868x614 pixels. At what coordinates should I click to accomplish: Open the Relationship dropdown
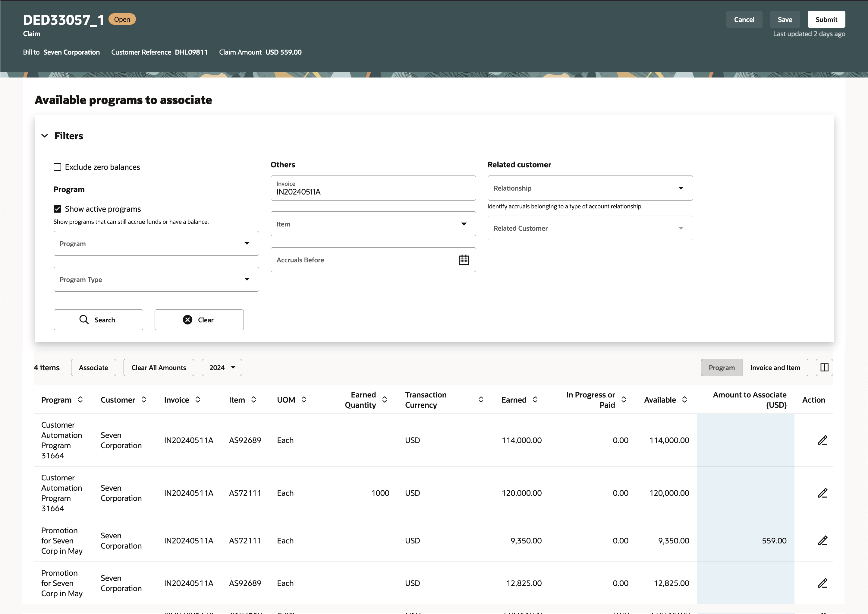point(590,188)
